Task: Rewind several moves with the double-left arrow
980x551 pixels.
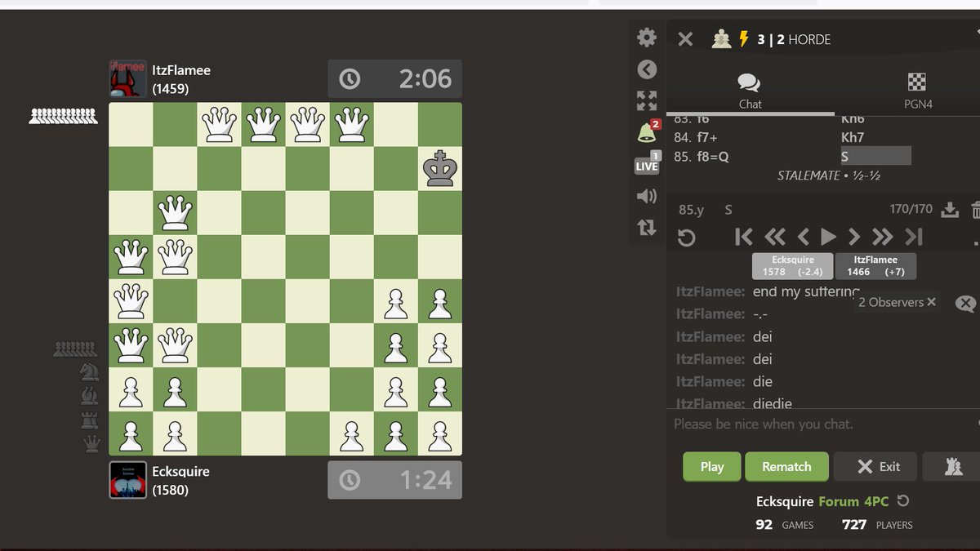Action: coord(774,237)
